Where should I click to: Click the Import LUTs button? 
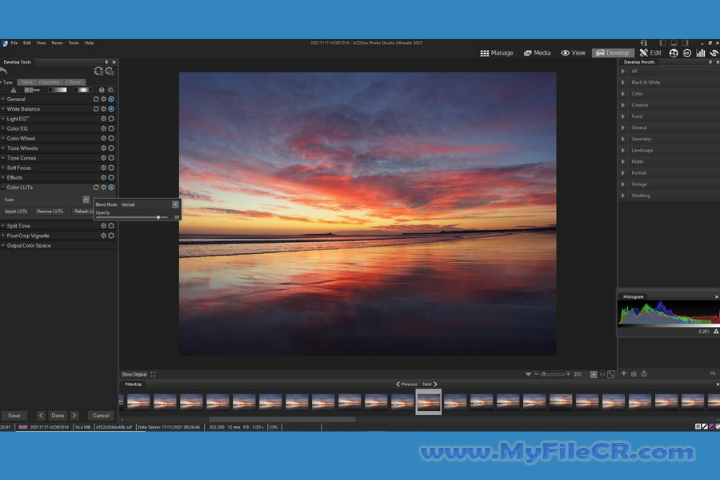[16, 211]
